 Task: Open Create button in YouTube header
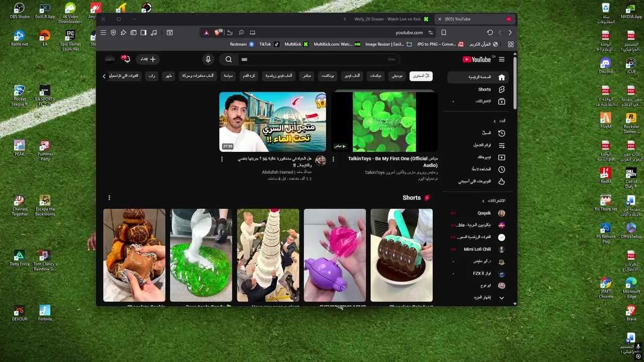tap(147, 59)
